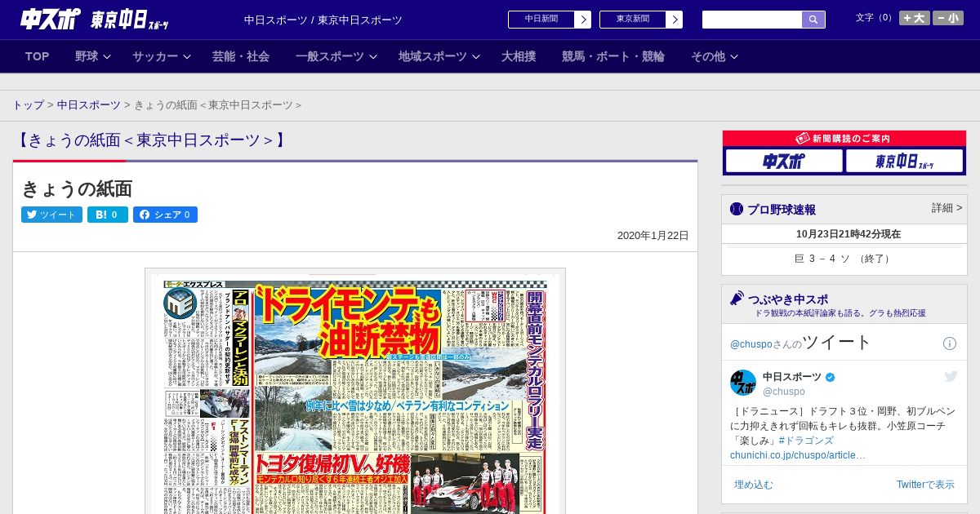The image size is (980, 514).
Task: Focus the header search field
Action: point(752,20)
